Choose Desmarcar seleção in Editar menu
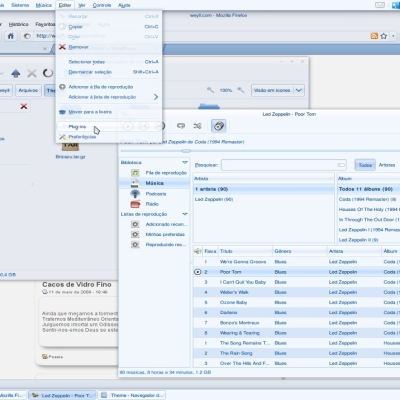This screenshot has height=400, width=400. 109,72
